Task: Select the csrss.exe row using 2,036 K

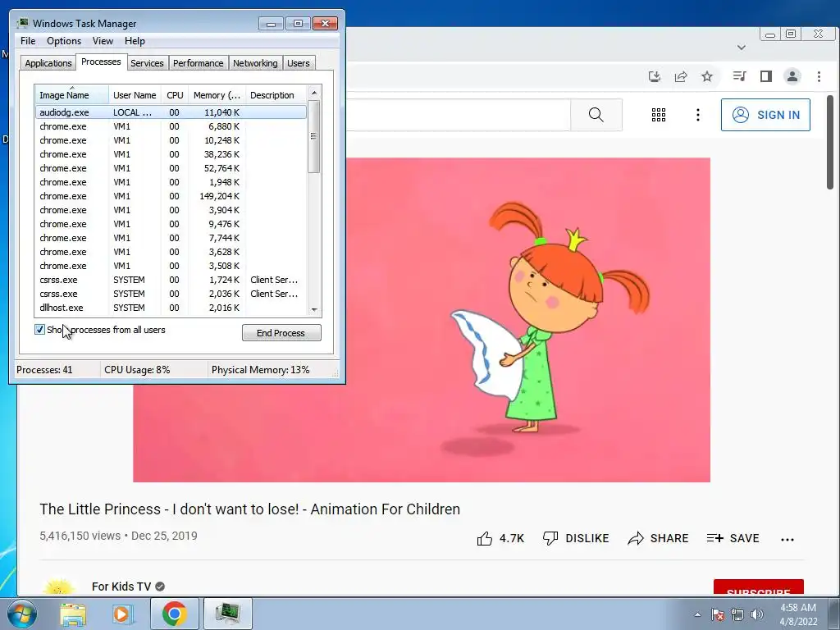Action: tap(171, 294)
